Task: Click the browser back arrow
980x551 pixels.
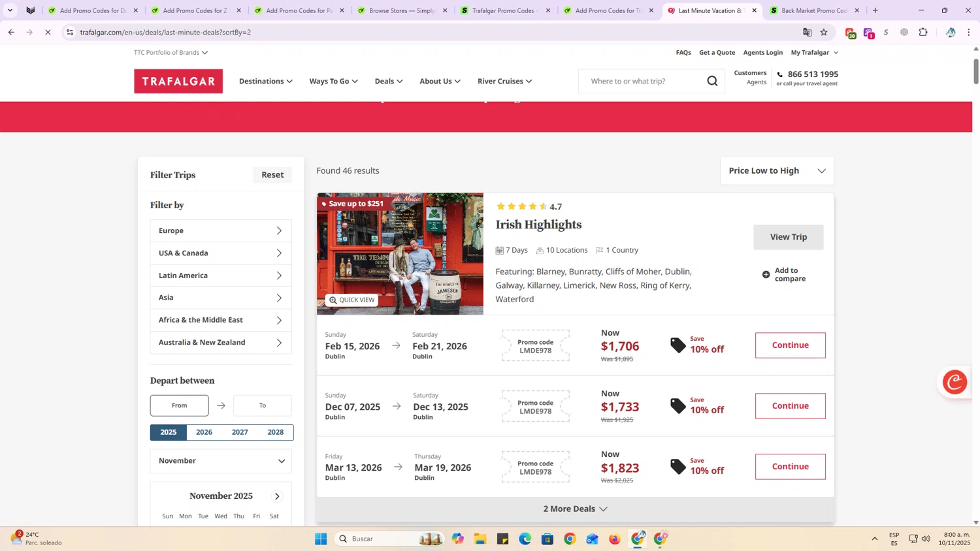Action: [11, 32]
